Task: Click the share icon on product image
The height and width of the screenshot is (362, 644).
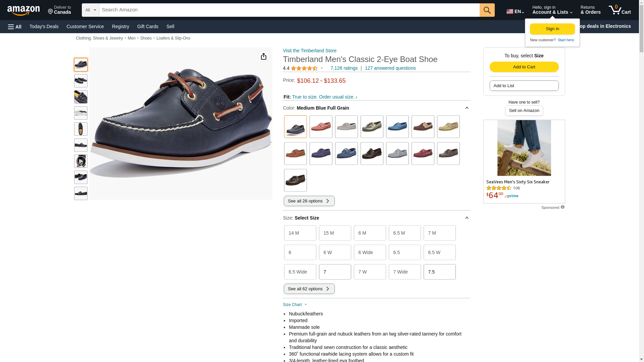Action: [x=264, y=56]
